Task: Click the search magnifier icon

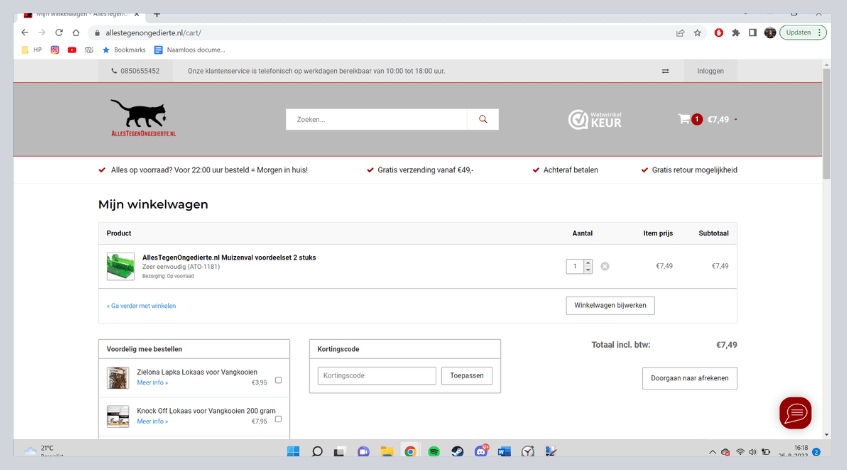Action: [x=483, y=119]
